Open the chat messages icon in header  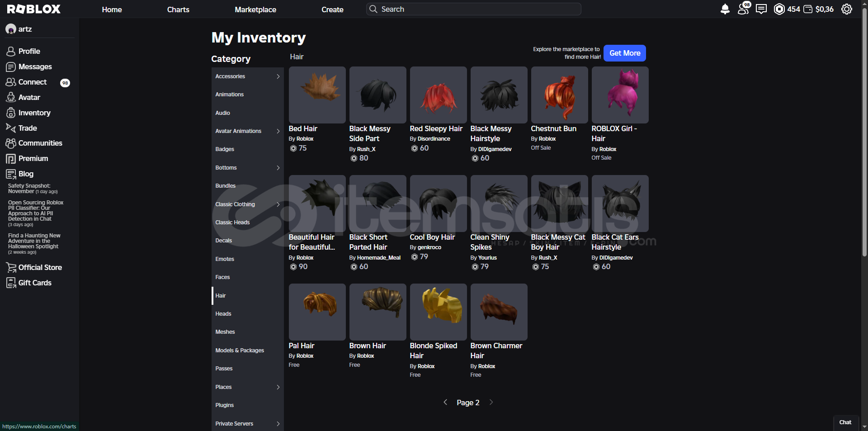coord(761,9)
